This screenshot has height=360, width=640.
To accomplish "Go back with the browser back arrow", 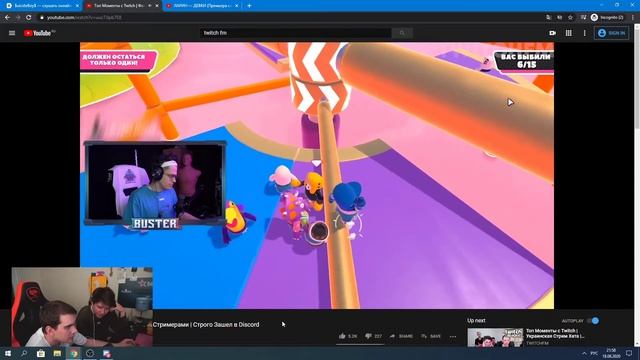I will pyautogui.click(x=7, y=18).
